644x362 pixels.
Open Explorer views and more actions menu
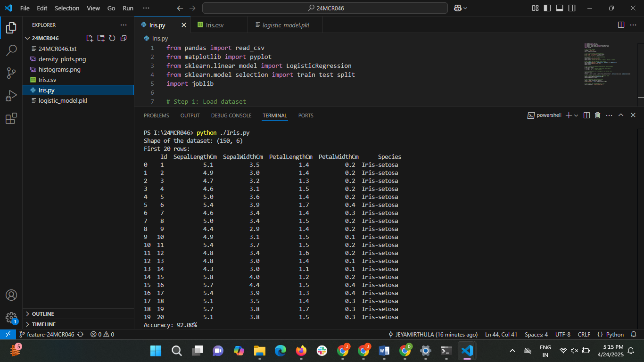point(124,25)
